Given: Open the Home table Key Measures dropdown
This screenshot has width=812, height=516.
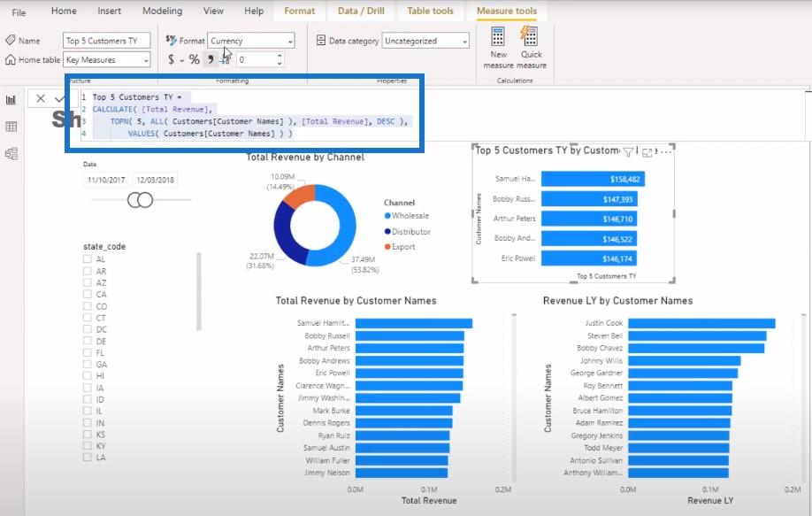Looking at the screenshot, I should (x=107, y=59).
